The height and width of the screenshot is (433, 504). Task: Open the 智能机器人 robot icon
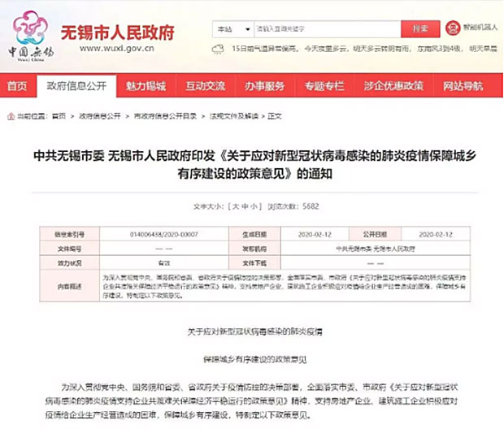453,28
